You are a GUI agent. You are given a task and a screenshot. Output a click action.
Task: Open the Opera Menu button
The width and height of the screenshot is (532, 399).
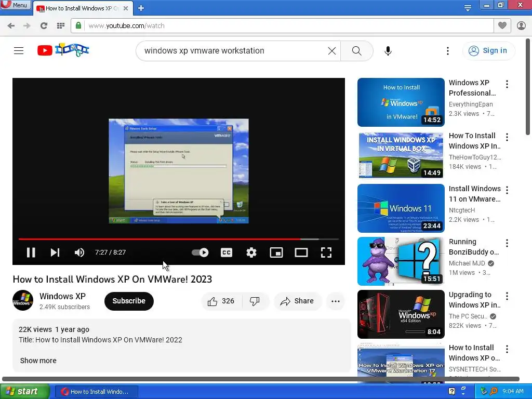coord(15,5)
